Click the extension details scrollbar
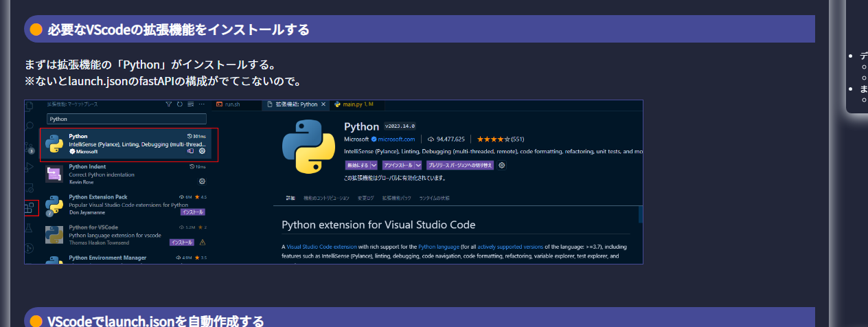Viewport: 868px width, 327px height. point(641,214)
